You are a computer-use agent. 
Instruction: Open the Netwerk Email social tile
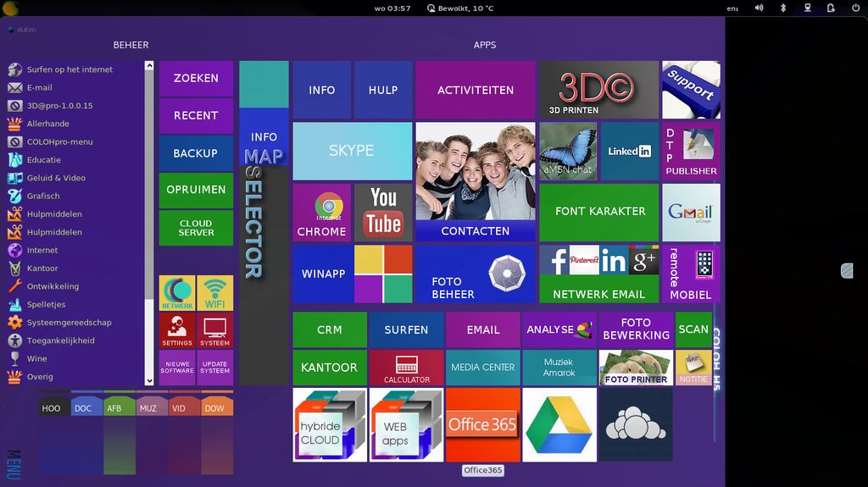pyautogui.click(x=599, y=274)
